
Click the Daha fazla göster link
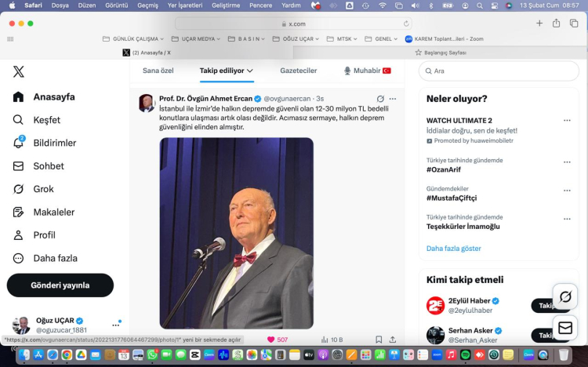453,249
